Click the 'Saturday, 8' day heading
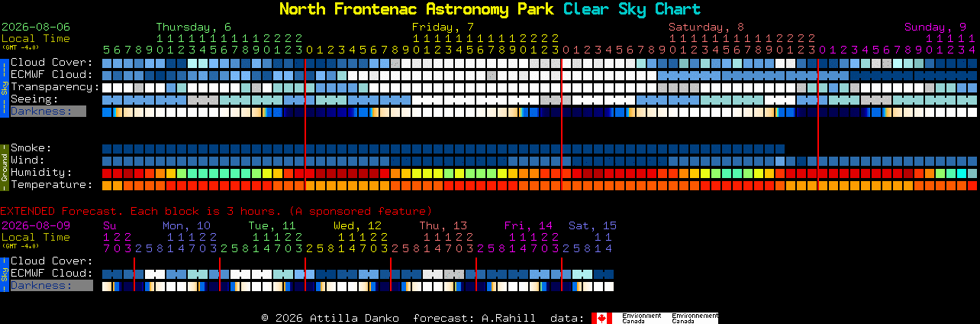The image size is (980, 324). (706, 27)
